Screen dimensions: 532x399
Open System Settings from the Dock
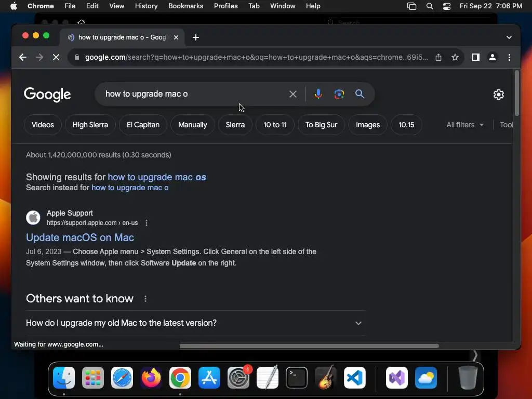pyautogui.click(x=238, y=378)
